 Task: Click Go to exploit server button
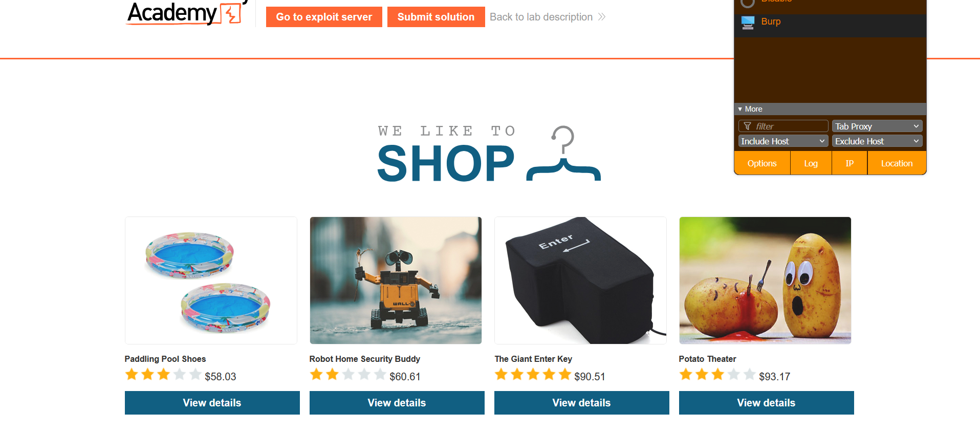tap(324, 17)
